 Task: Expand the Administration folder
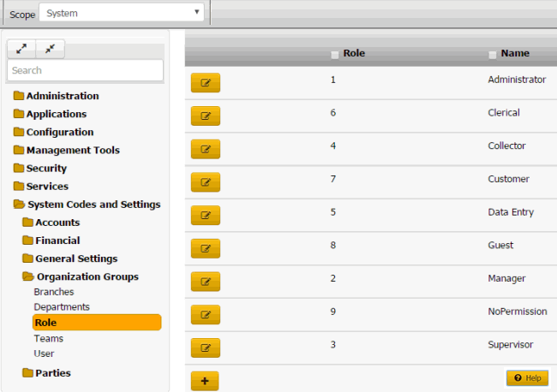(62, 96)
